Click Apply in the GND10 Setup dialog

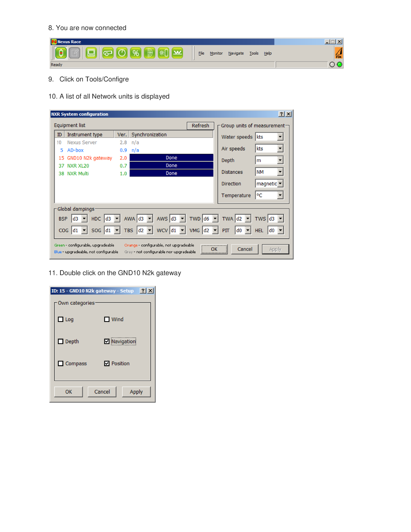point(136,391)
